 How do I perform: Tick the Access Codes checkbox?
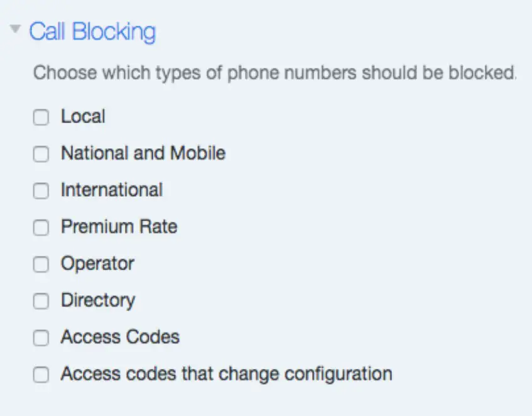[41, 338]
